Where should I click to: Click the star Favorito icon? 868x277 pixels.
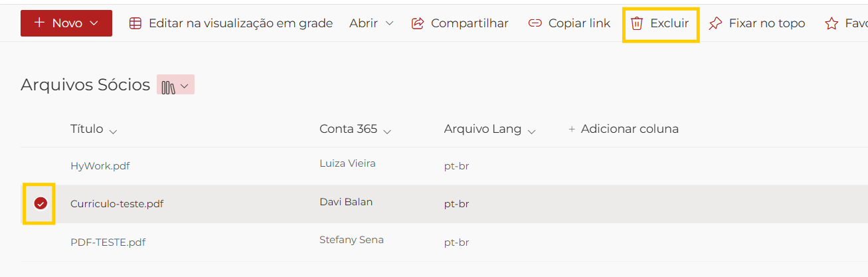[x=831, y=23]
